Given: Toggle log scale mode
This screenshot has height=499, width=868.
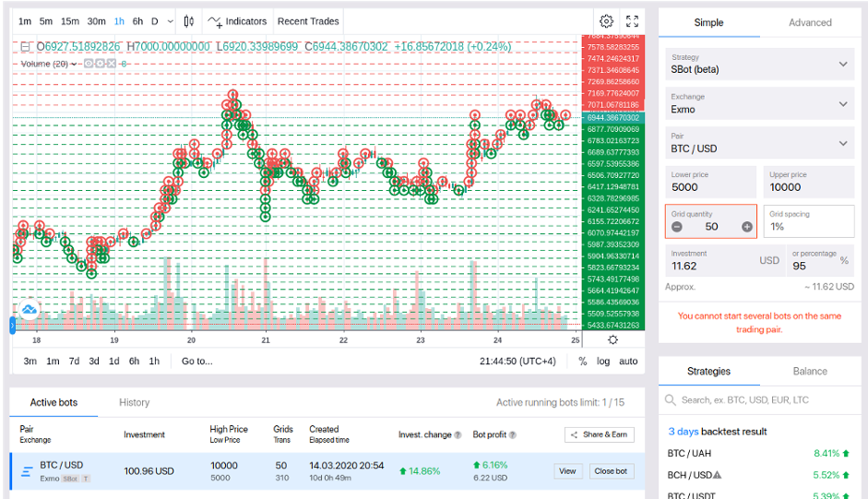Looking at the screenshot, I should (603, 361).
